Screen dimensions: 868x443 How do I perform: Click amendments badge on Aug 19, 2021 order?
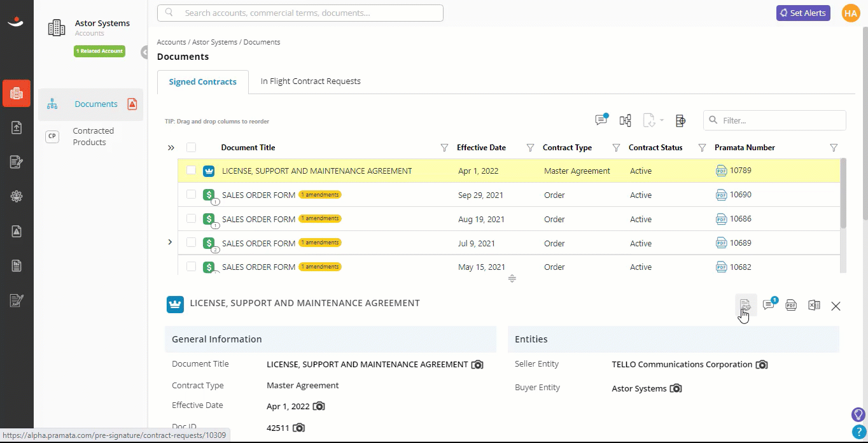point(320,218)
